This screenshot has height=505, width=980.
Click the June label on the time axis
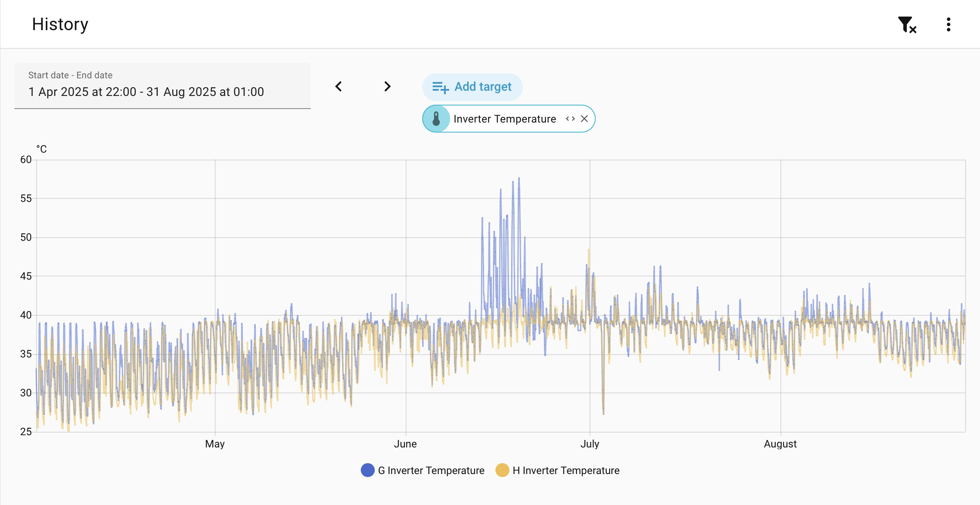coord(405,444)
